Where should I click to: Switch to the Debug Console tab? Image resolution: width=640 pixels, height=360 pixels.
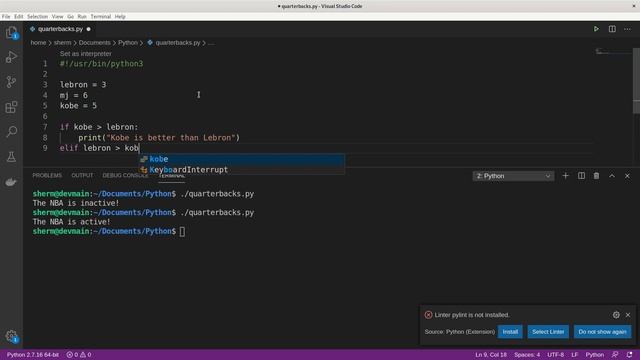point(125,176)
